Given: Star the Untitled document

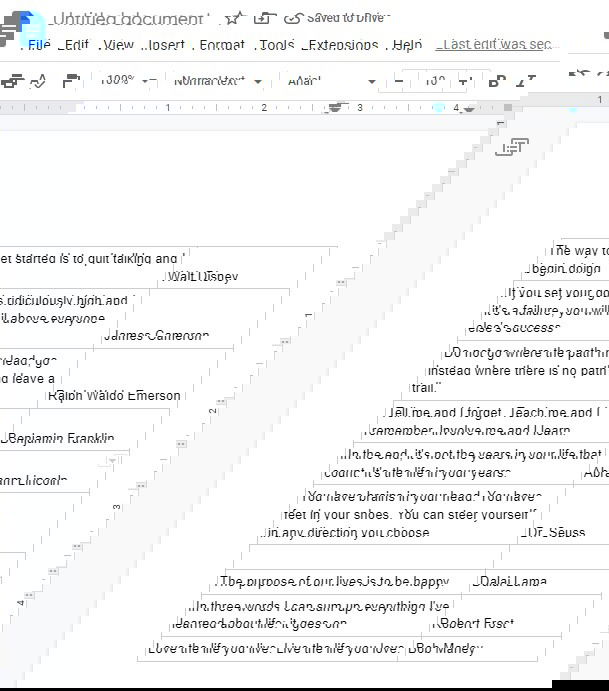Looking at the screenshot, I should [x=234, y=18].
